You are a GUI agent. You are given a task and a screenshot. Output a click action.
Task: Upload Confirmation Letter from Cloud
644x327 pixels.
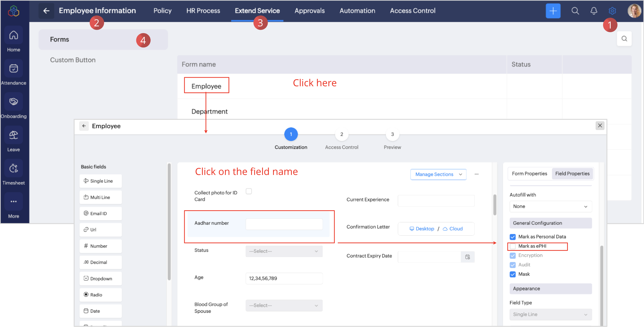[453, 229]
